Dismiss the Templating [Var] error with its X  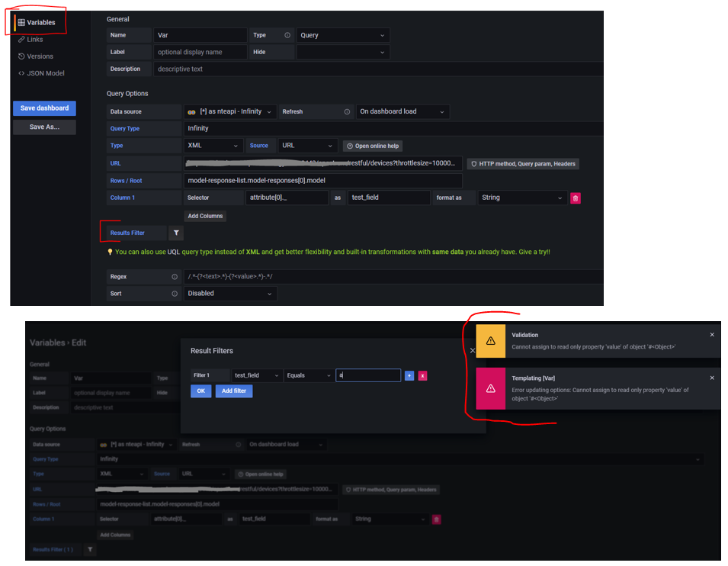tap(712, 378)
